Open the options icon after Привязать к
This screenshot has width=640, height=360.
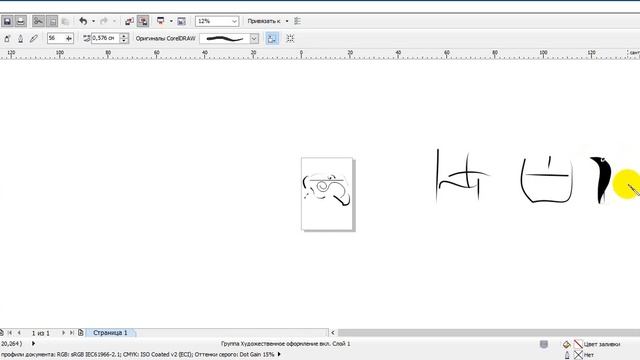(x=298, y=21)
